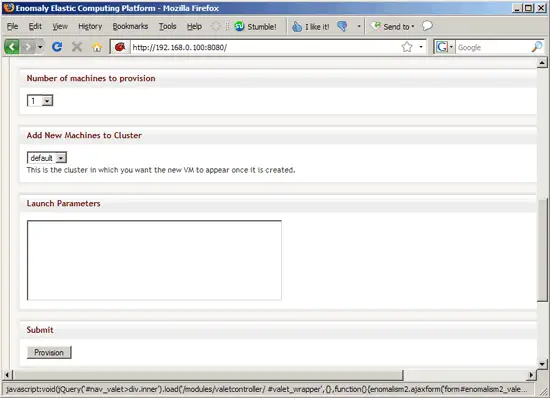
Task: Click the cluster description help text
Action: click(x=161, y=170)
